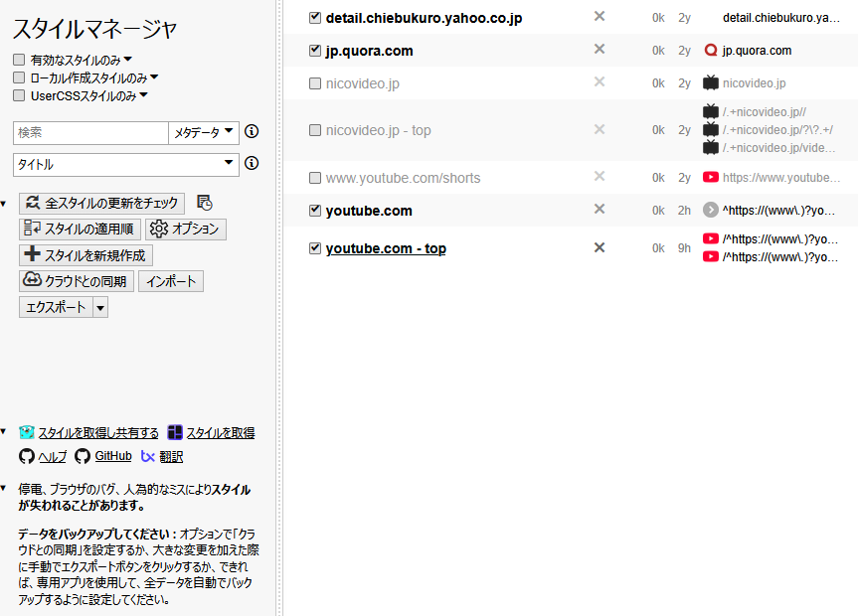Click the インポート button

(x=171, y=281)
